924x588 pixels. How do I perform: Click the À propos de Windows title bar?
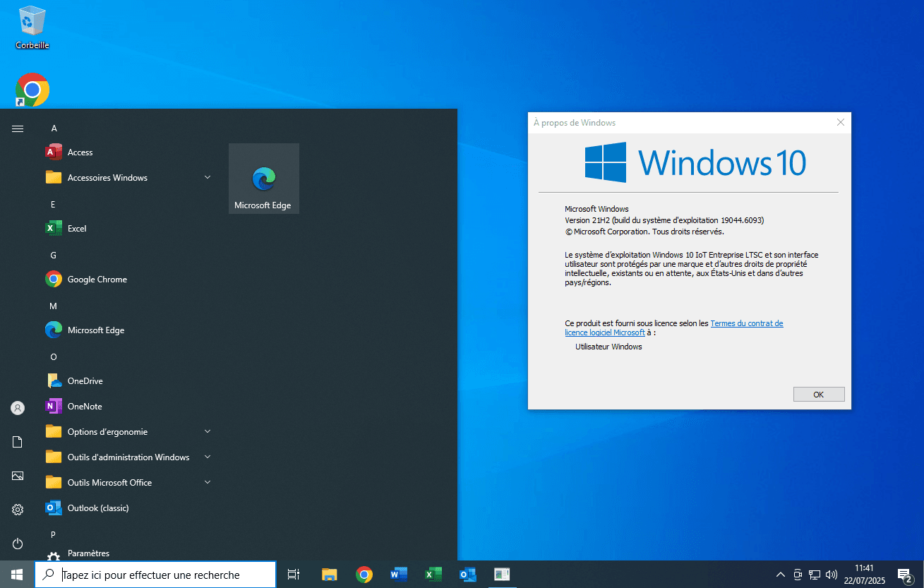coord(679,123)
